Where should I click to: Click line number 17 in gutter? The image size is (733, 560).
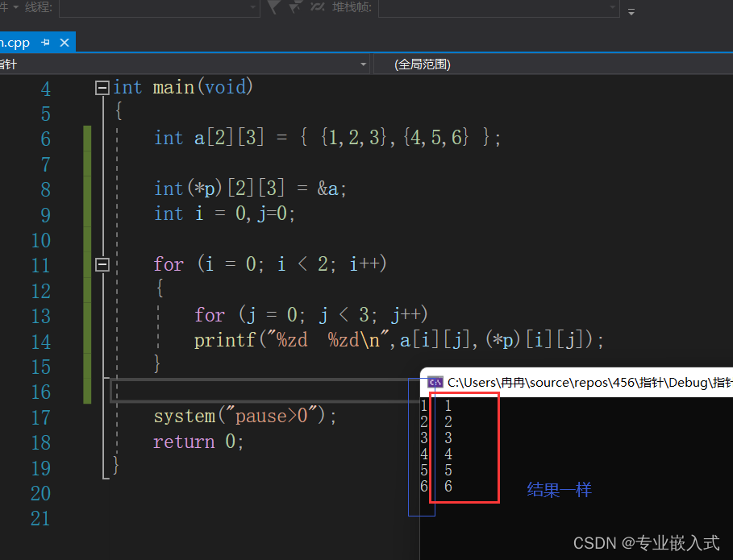pos(40,417)
